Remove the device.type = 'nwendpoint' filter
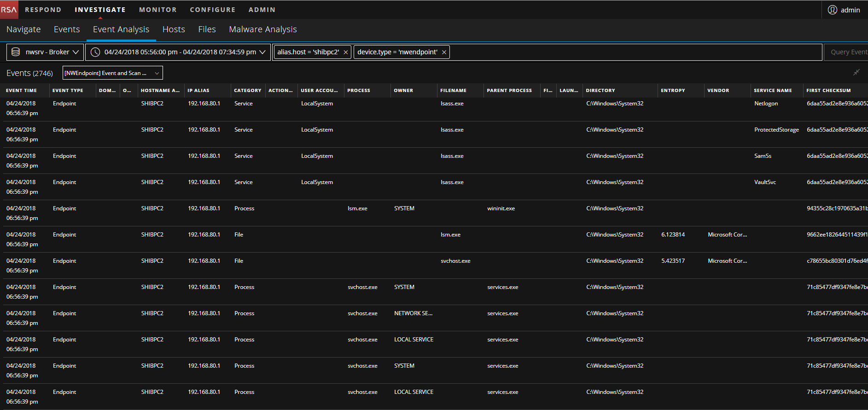Image resolution: width=868 pixels, height=410 pixels. click(444, 52)
